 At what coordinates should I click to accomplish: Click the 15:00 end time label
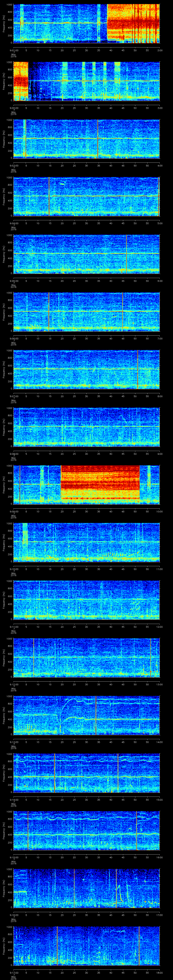(x=160, y=800)
